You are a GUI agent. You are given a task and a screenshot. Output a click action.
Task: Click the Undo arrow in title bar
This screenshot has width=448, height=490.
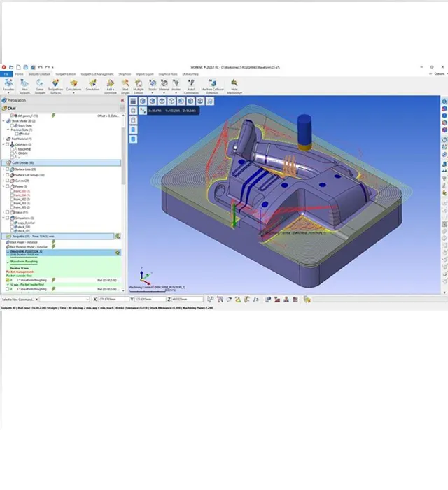(x=40, y=67)
